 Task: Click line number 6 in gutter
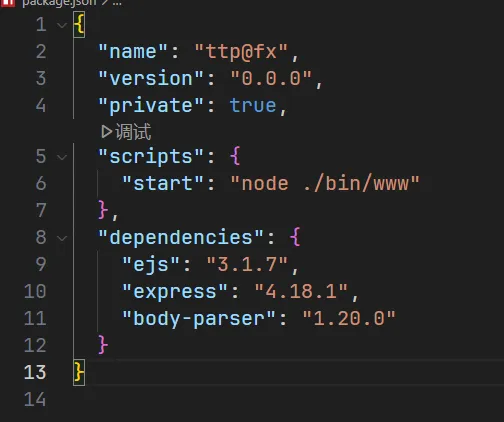click(x=41, y=184)
